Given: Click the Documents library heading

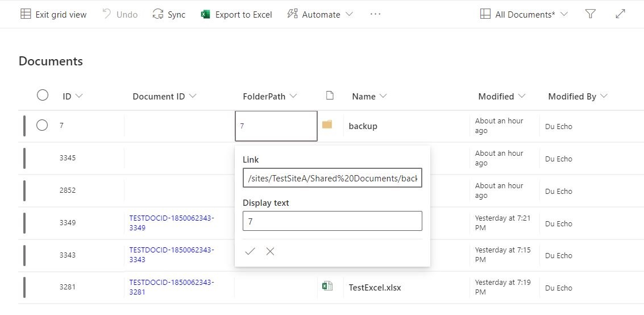Looking at the screenshot, I should [51, 61].
